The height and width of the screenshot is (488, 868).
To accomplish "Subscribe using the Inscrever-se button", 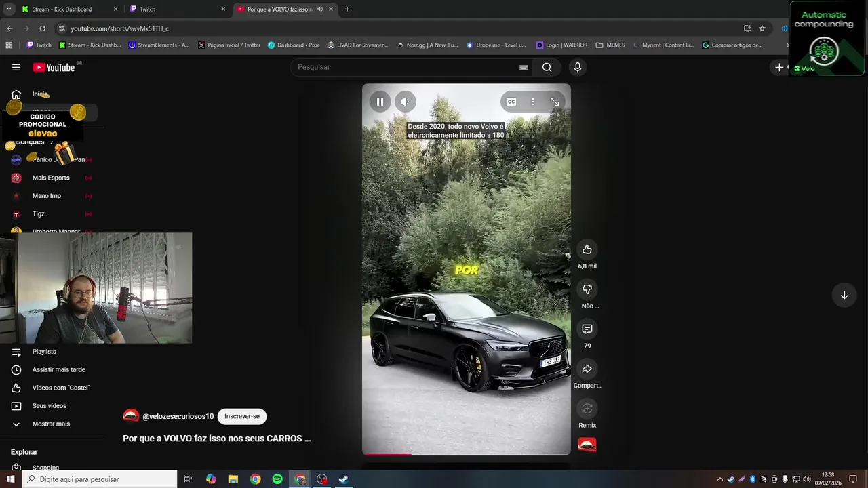I will click(242, 416).
